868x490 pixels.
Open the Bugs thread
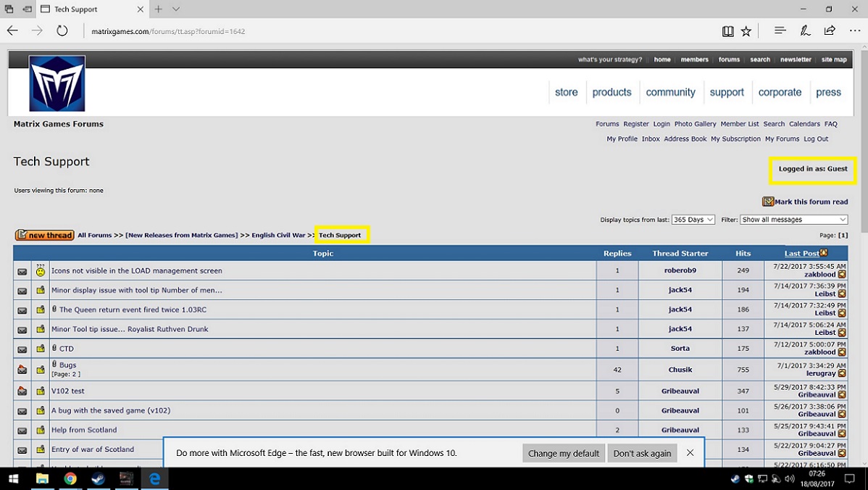point(67,365)
